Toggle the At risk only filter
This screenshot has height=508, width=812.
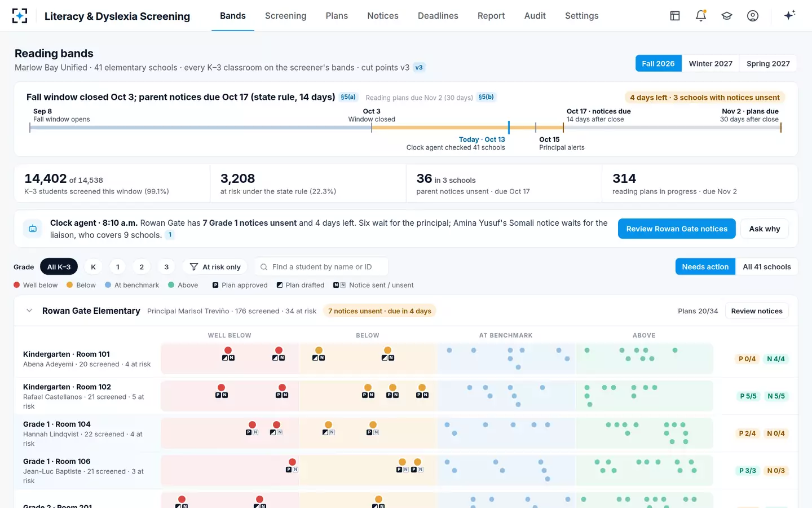pos(215,267)
